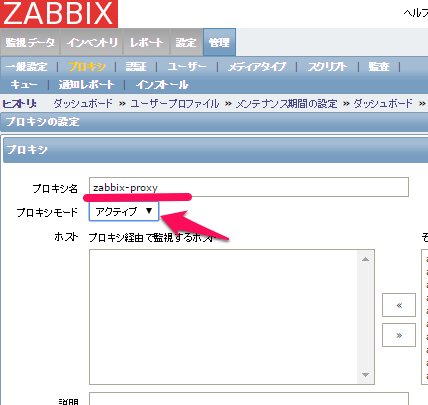428x405 pixels.
Task: Click the » move hosts right button
Action: 399,335
